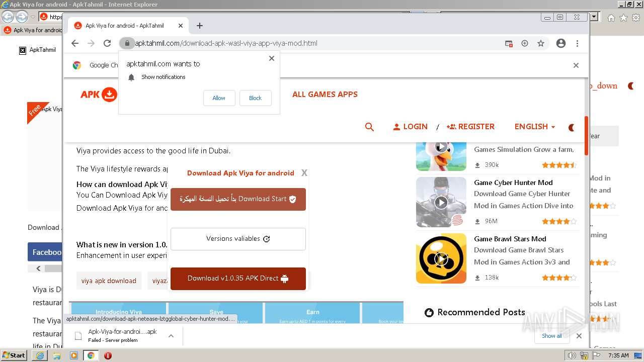Click the Cyber Hunter star rating
Screen dimensions: 644x362
pos(559,221)
